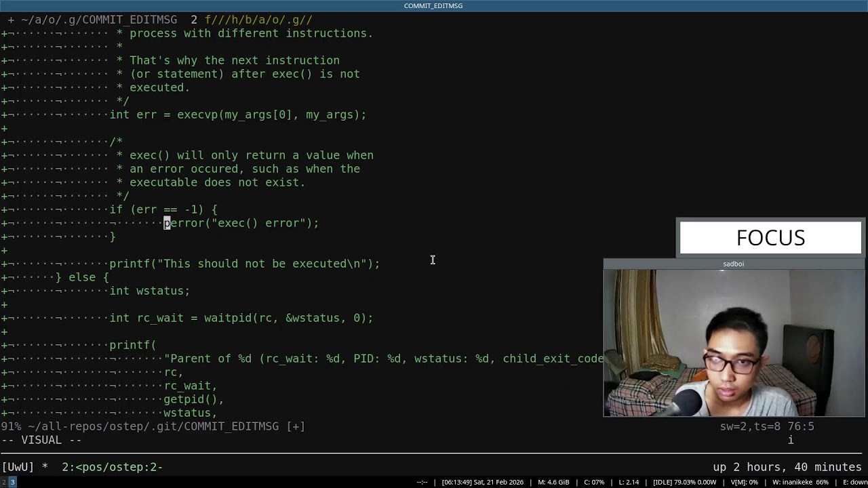Click the comment 'executed.'
Image resolution: width=868 pixels, height=488 pixels.
pos(159,87)
